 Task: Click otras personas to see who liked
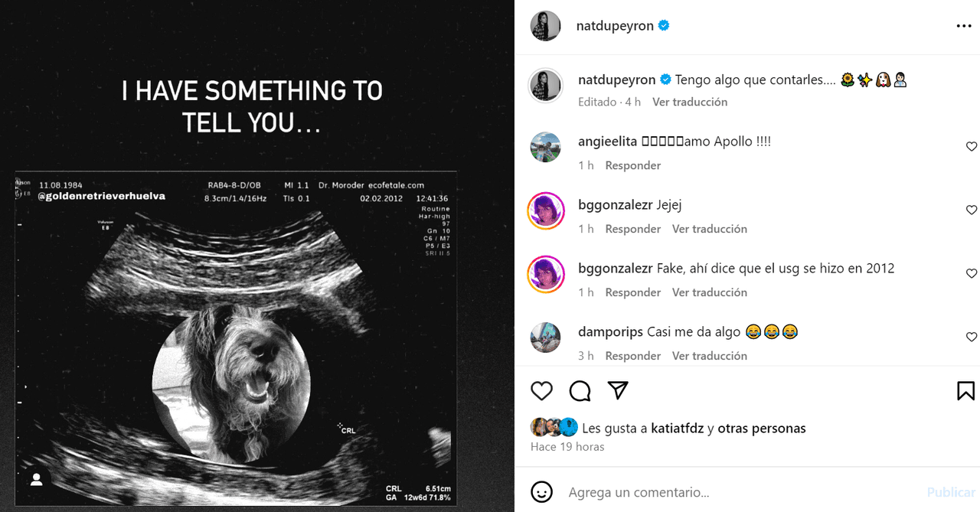pyautogui.click(x=760, y=428)
